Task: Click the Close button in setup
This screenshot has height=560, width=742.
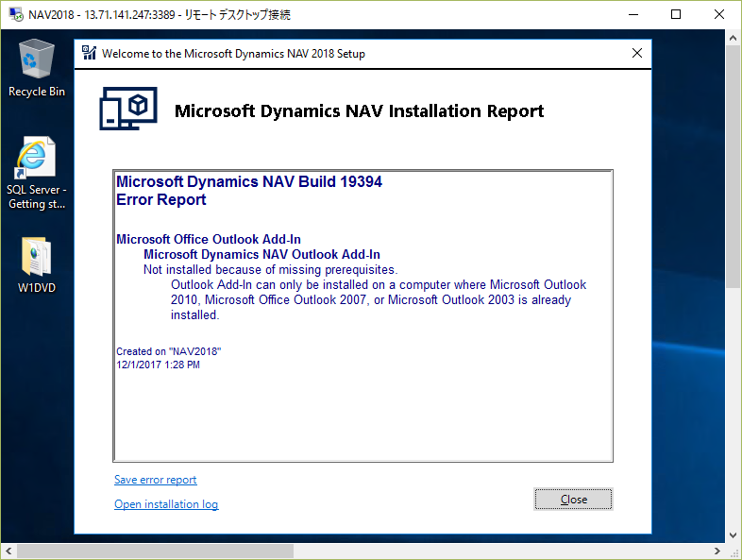Action: click(x=573, y=500)
